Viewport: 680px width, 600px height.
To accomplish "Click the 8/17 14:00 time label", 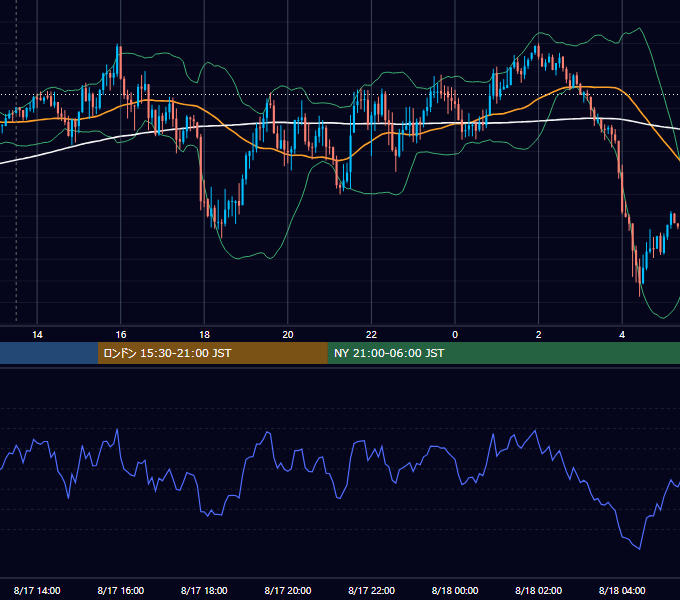I will [x=37, y=590].
